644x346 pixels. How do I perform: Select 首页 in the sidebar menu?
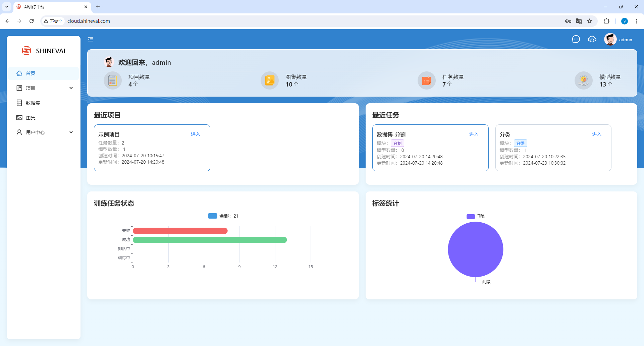click(43, 73)
